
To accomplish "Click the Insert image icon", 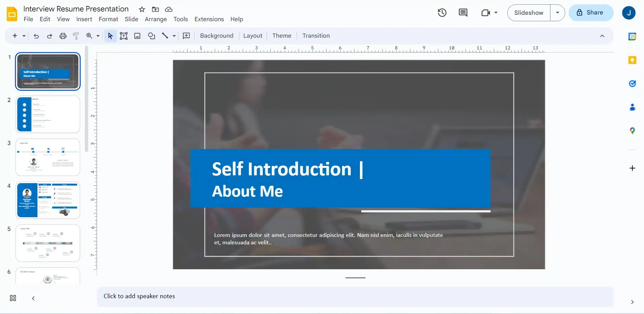I will point(137,36).
